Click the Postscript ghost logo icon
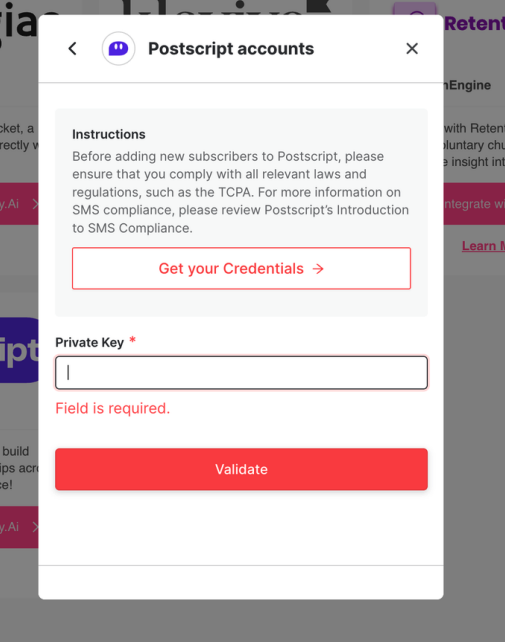This screenshot has height=642, width=505. point(118,49)
